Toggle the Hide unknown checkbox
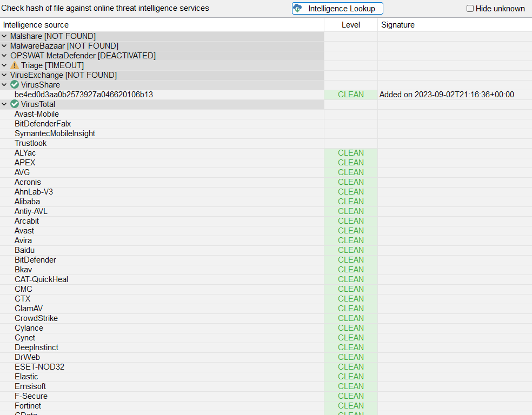This screenshot has width=532, height=415. coord(470,9)
